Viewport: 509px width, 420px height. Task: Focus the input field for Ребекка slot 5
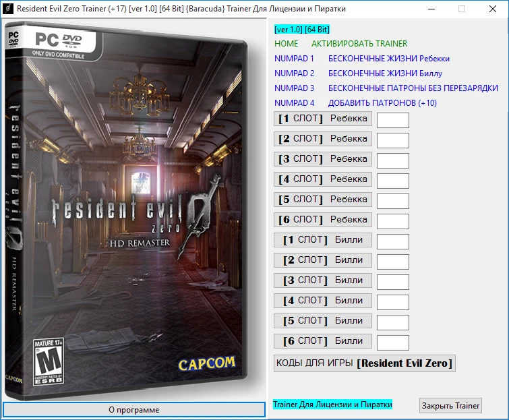[393, 202]
